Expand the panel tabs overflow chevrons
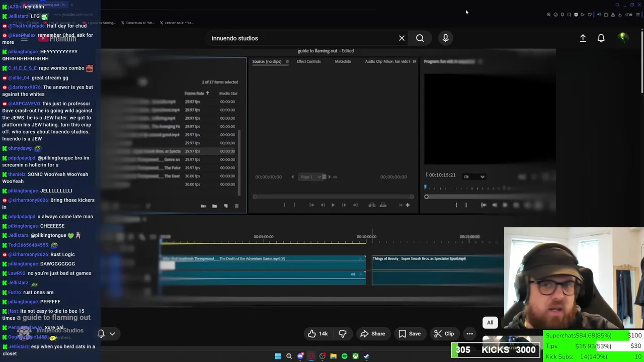The image size is (644, 362). point(414,61)
